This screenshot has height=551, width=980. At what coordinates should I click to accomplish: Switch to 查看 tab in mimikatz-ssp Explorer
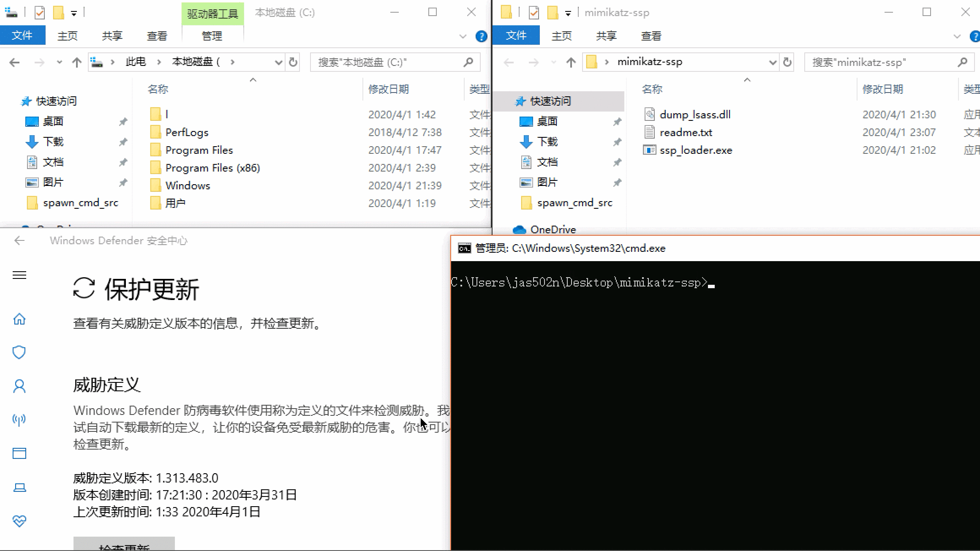(651, 36)
